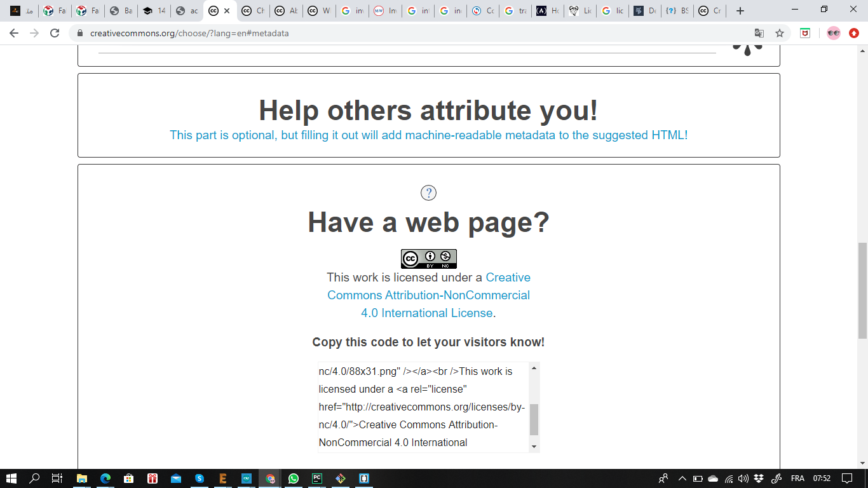Screen dimensions: 868x488
Task: Click the question mark help icon
Action: pos(429,193)
